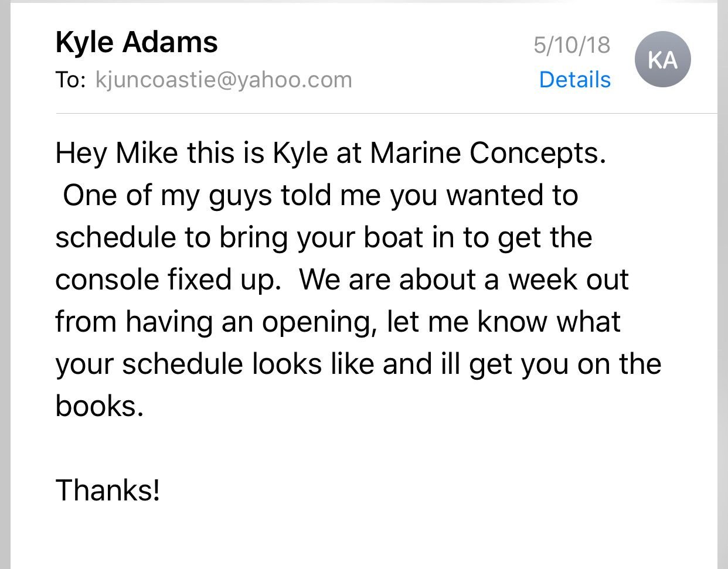Tap recipient kjuncoastie@yahoo.com address

223,80
